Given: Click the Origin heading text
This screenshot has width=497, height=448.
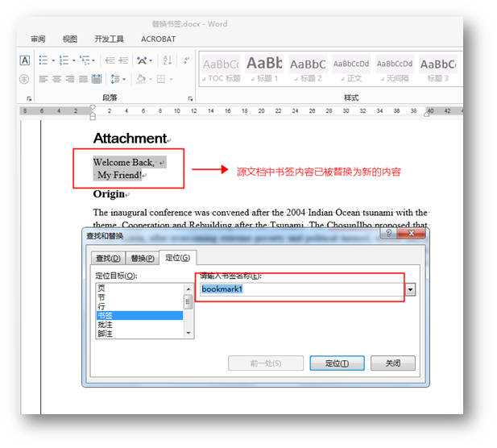Looking at the screenshot, I should [x=109, y=193].
